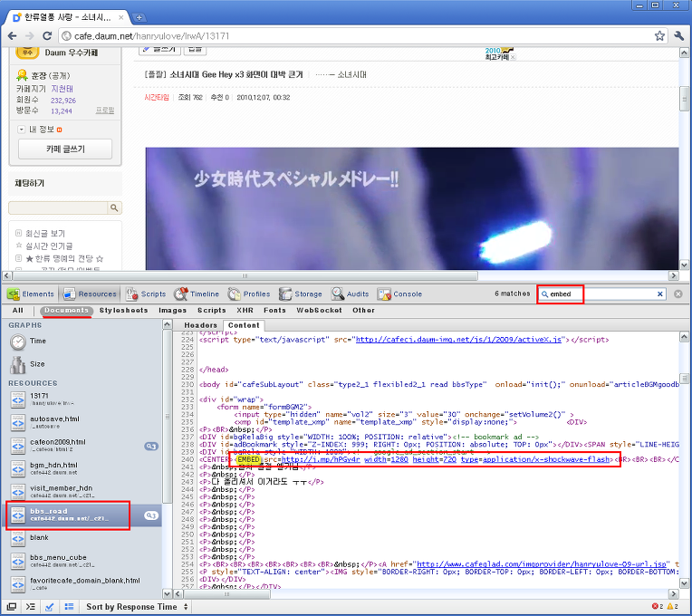Click the browser forward arrow
692x616 pixels.
(30, 35)
